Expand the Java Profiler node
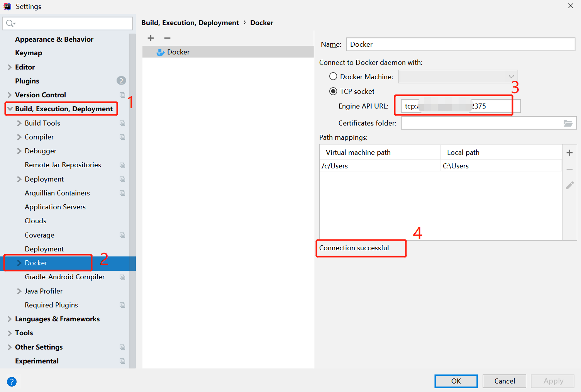This screenshot has width=581, height=392. coord(19,291)
